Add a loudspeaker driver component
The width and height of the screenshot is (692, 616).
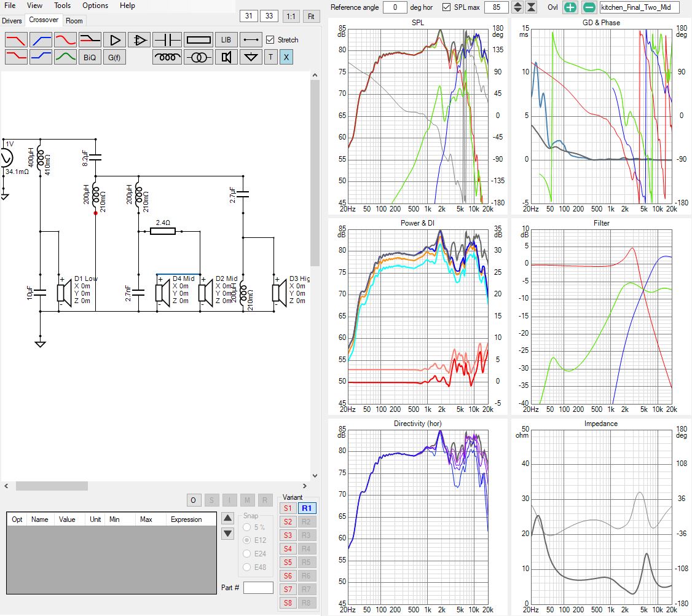coord(226,57)
